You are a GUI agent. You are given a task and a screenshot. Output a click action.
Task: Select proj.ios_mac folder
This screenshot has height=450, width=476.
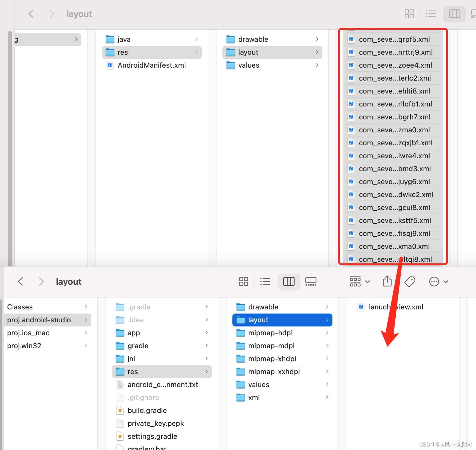tap(48, 333)
